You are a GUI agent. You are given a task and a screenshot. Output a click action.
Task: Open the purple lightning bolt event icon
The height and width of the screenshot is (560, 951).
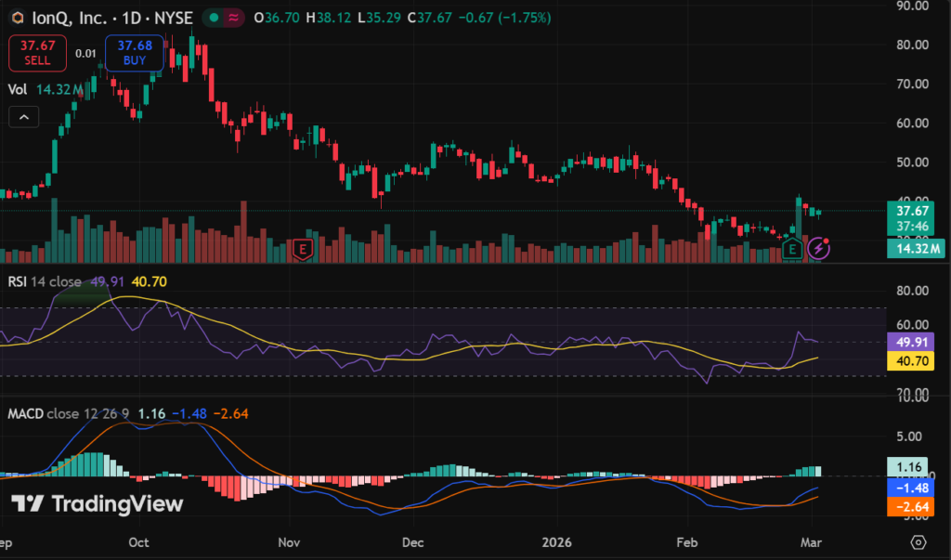pyautogui.click(x=818, y=248)
